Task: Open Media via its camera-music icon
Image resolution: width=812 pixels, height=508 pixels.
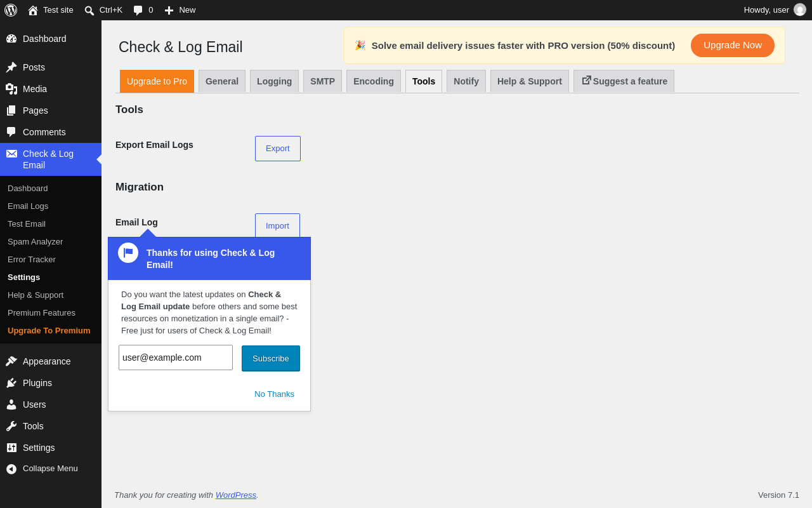Action: [11, 89]
